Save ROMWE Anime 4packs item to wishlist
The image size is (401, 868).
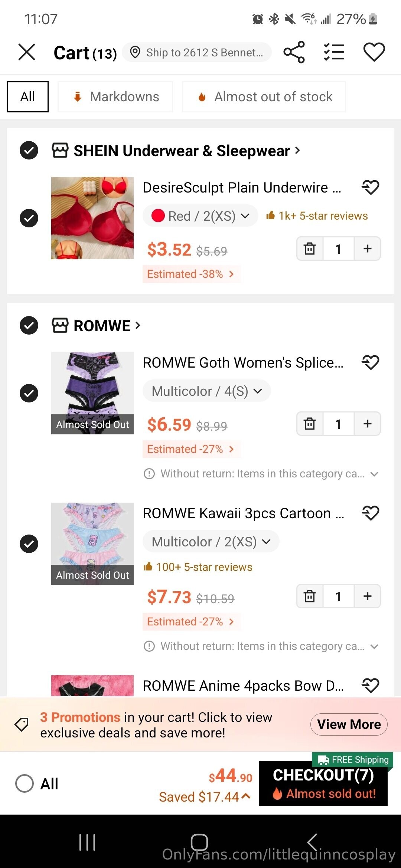(x=370, y=685)
